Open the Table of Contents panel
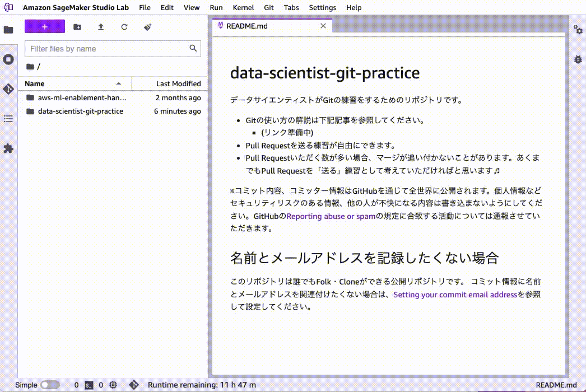Screen dimensions: 586x392 coord(8,119)
